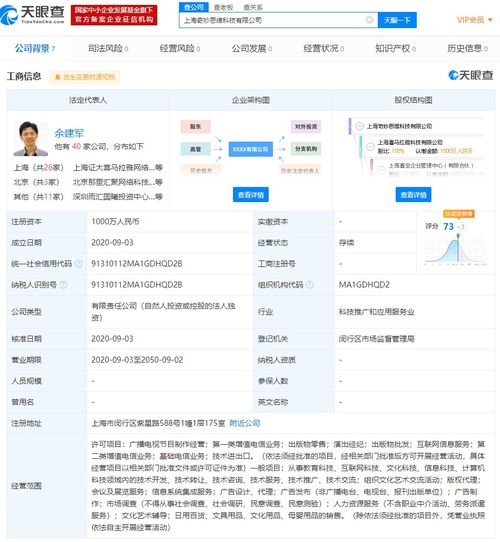This screenshot has width=500, height=542.
Task: Click the 天眼一下 search button
Action: coord(397,20)
